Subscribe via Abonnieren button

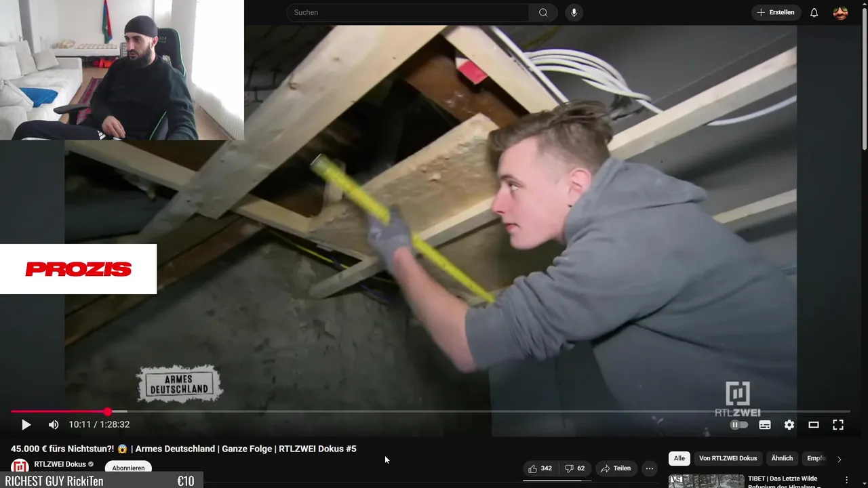pyautogui.click(x=128, y=468)
